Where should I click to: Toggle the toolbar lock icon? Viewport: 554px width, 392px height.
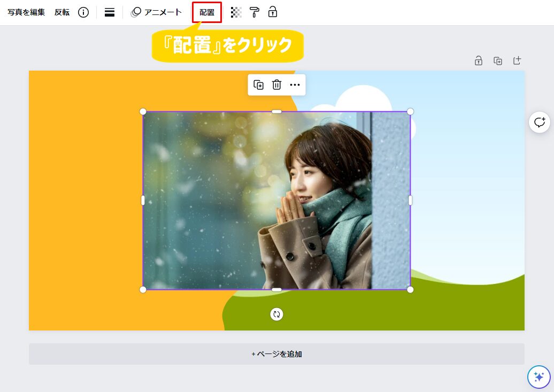[x=272, y=12]
